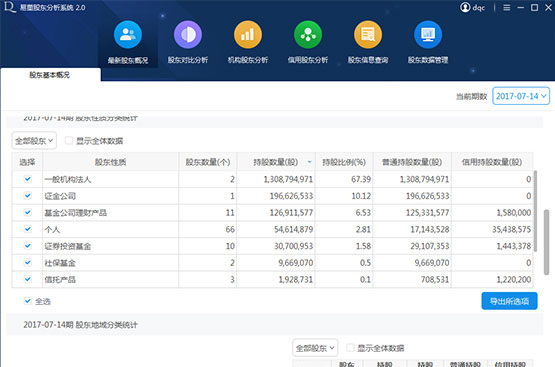
Task: Open the hamburger menu icon in title bar
Action: coord(507,7)
